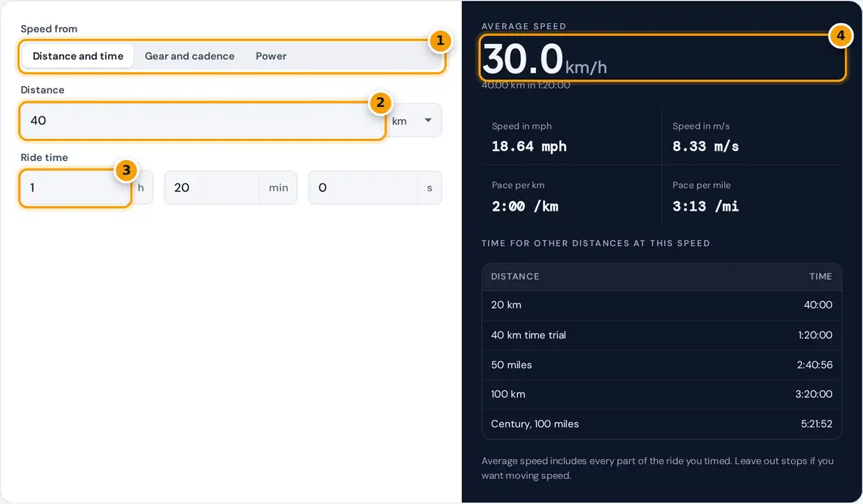Click the 50 miles table row

click(662, 365)
